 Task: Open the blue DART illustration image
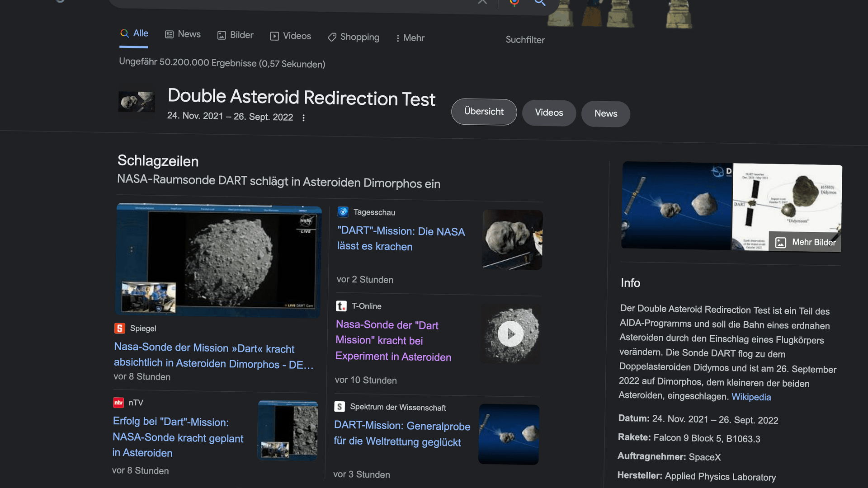click(677, 206)
